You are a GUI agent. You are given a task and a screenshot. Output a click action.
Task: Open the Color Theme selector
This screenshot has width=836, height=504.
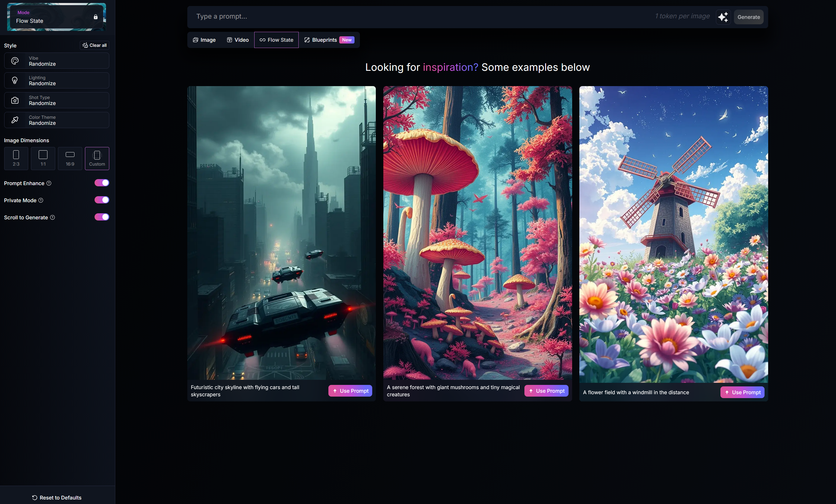(57, 120)
